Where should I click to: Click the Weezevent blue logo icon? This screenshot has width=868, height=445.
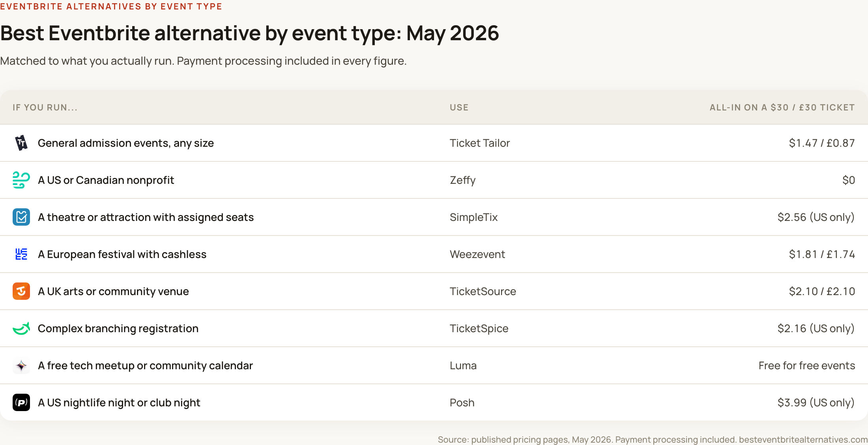[21, 254]
